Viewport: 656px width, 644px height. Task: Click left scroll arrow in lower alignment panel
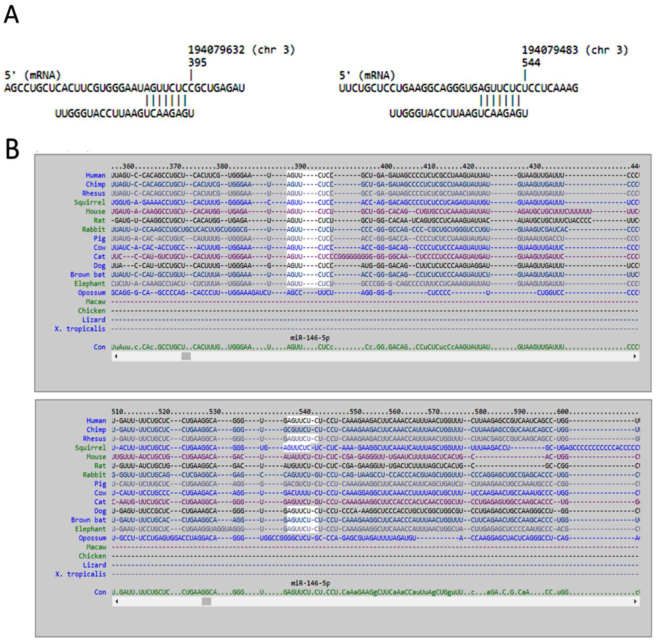(x=117, y=601)
